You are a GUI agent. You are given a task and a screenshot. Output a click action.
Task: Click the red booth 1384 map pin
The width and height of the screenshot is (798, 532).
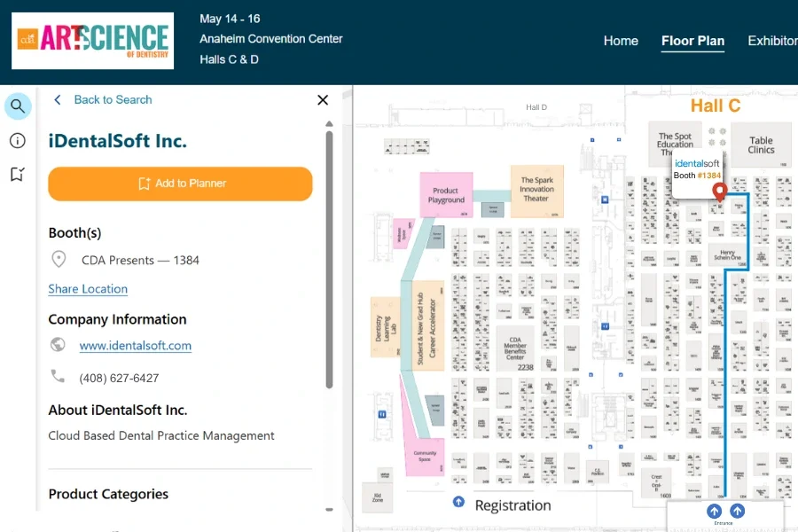click(719, 192)
